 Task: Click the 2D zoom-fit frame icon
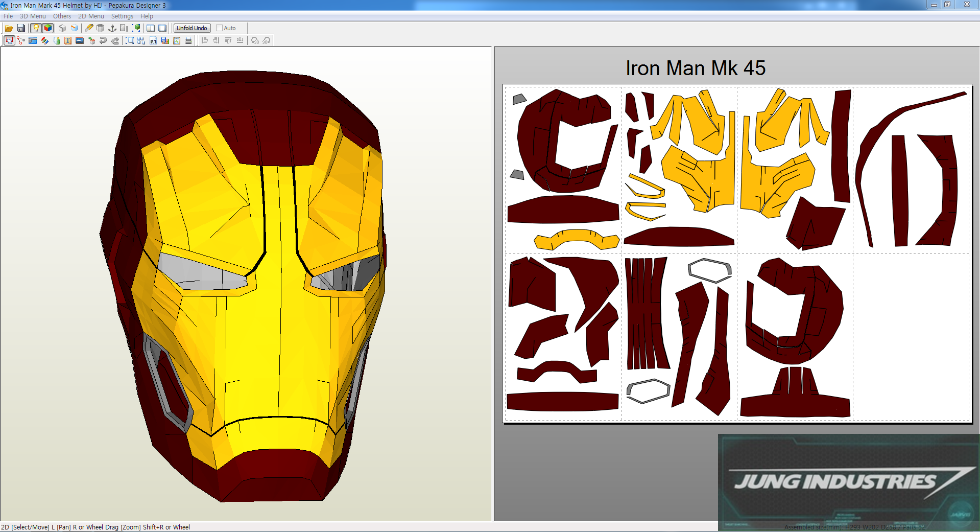click(x=130, y=40)
